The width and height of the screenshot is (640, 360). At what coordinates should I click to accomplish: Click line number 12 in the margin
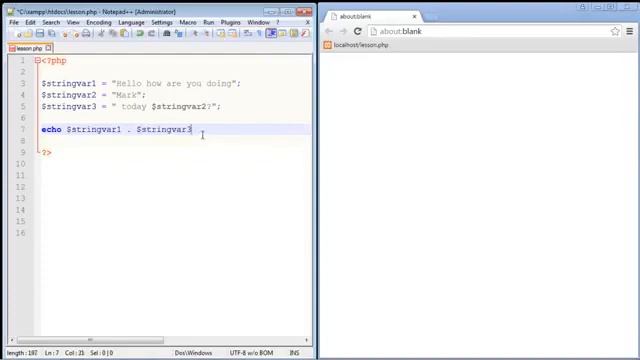pyautogui.click(x=20, y=187)
